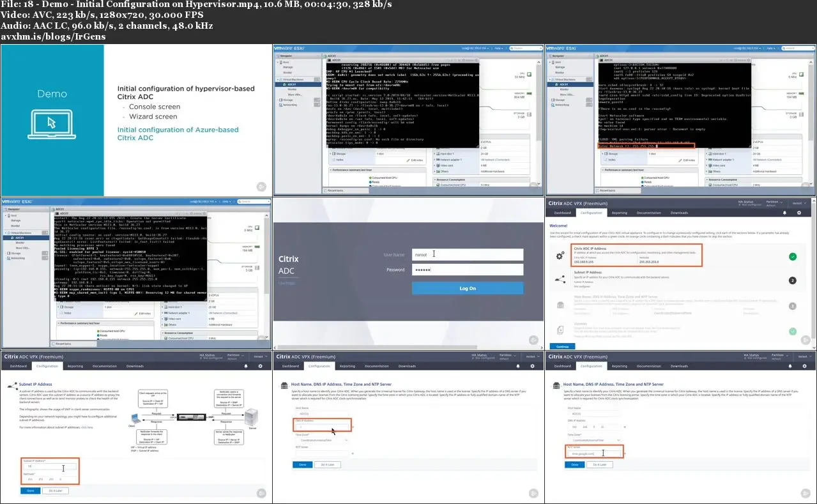The image size is (817, 504).
Task: Click gears icon beside 'Citrix ADC IP Address'
Action: (x=560, y=256)
